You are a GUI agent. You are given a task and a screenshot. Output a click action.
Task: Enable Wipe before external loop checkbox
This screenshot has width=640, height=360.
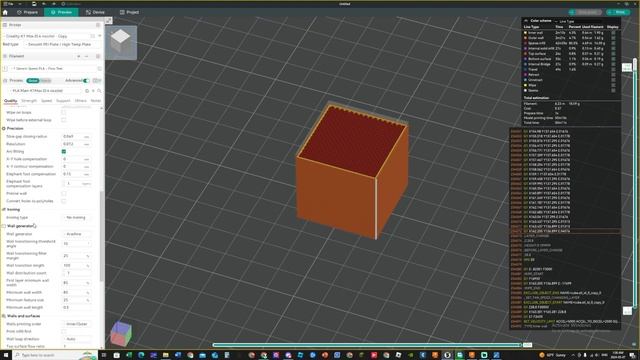pos(64,120)
